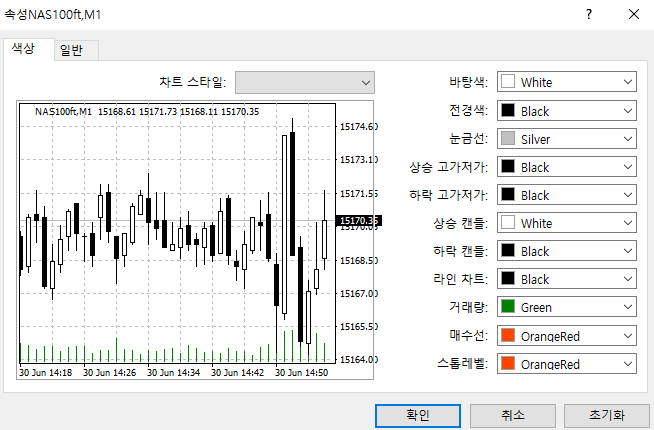
Task: Open the 상승 고가저가 color dropdown
Action: (566, 167)
